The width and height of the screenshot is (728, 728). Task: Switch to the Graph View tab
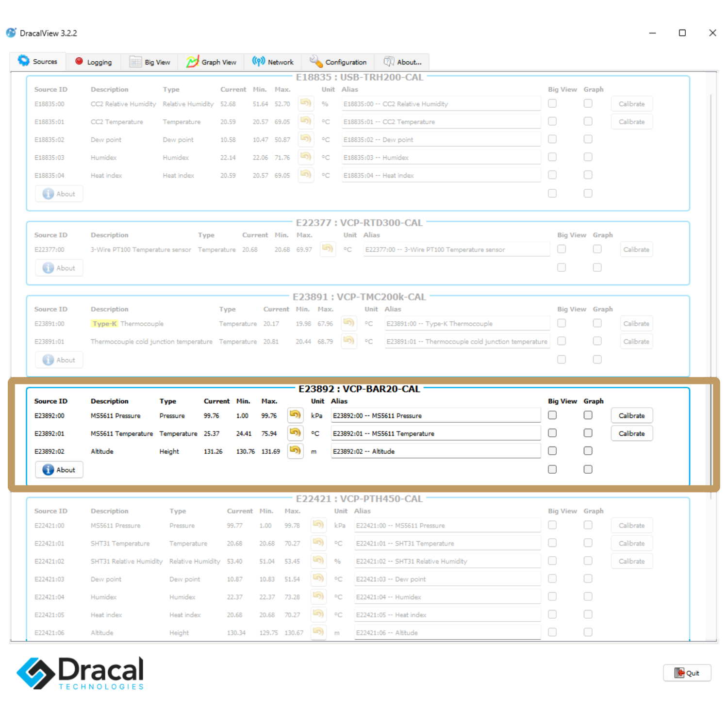pos(211,62)
